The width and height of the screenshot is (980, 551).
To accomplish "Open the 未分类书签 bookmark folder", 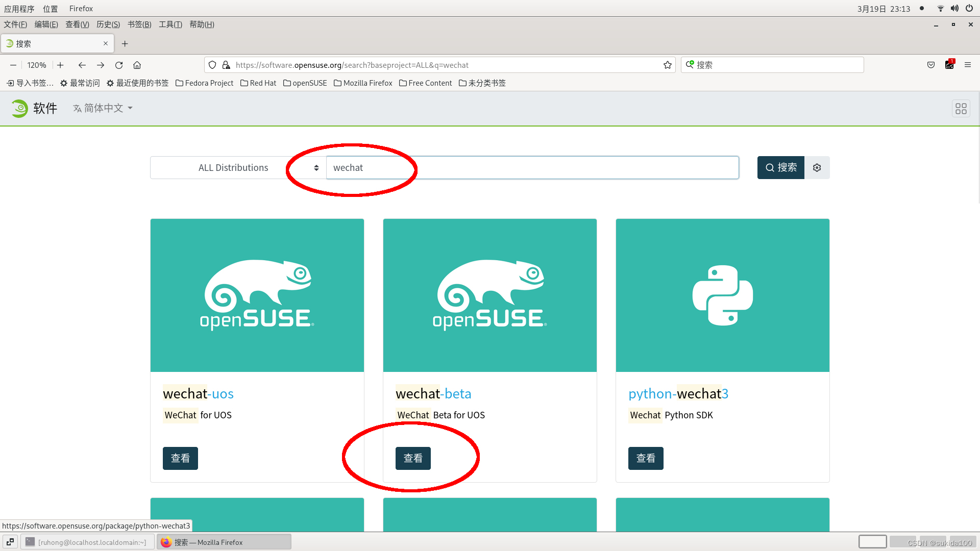I will click(482, 83).
